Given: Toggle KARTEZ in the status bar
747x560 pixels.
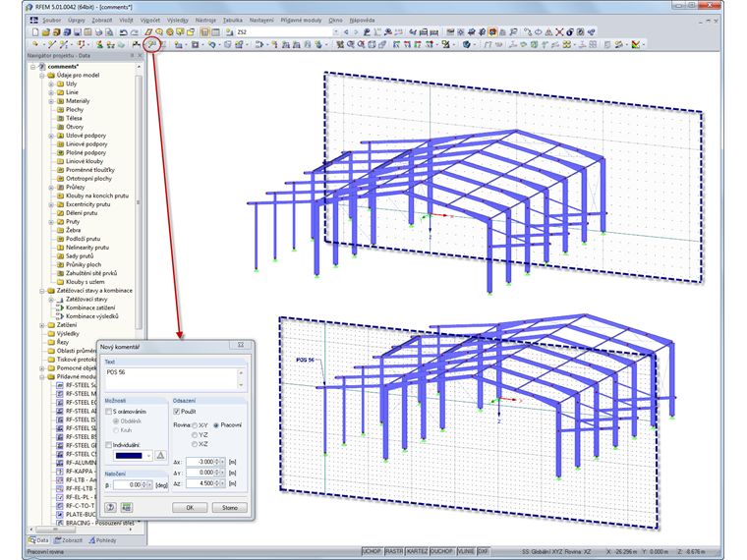Looking at the screenshot, I should tap(418, 551).
